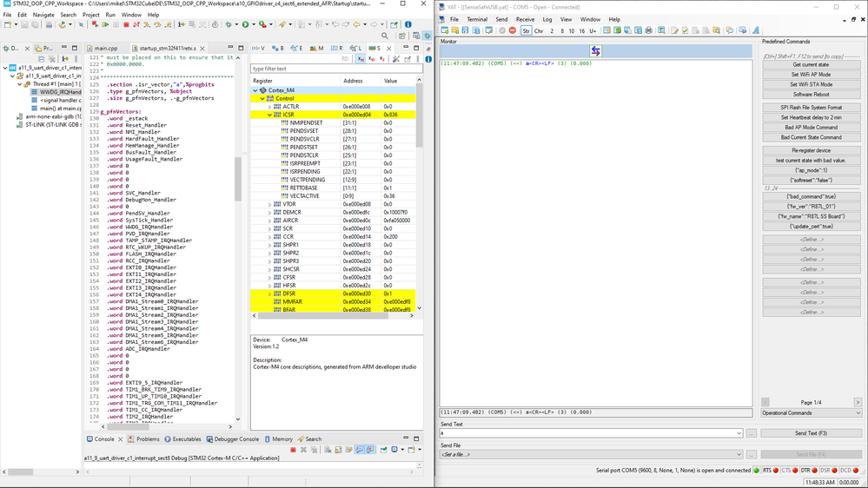Viewport: 868px width, 488px height.
Task: Click the green Run button in IDE toolbar
Action: [245, 24]
